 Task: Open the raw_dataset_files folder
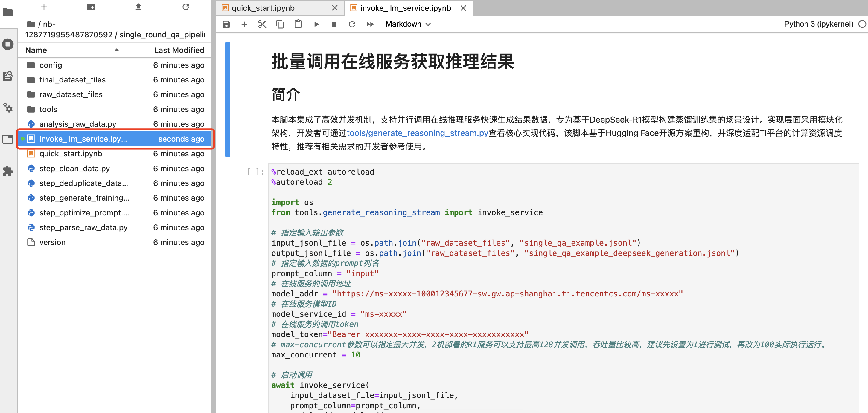point(115,94)
